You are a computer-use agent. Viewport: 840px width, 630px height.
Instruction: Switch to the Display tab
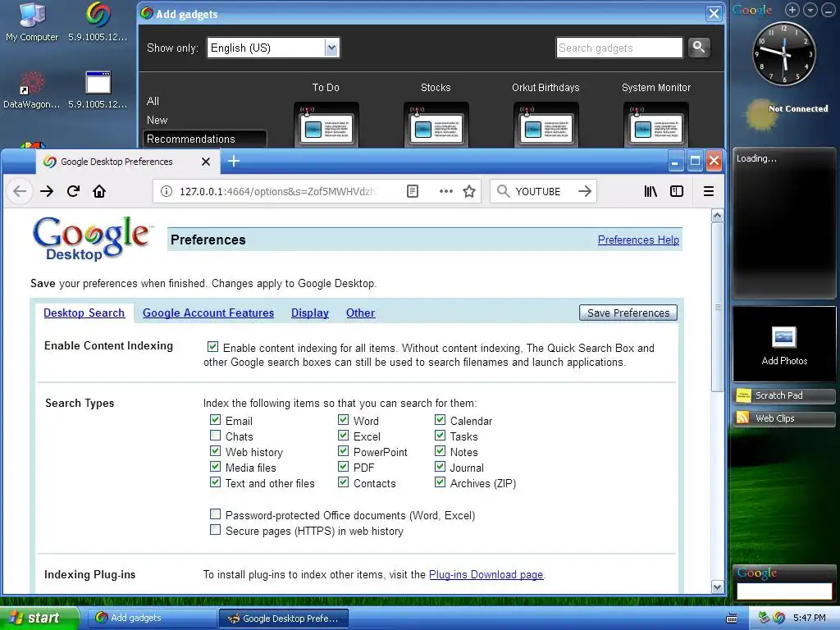click(309, 313)
